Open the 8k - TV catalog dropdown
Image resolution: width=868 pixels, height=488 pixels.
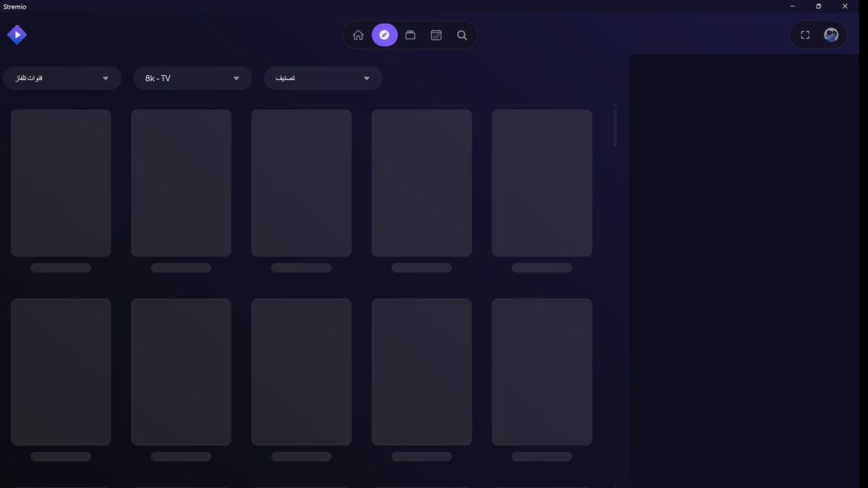(x=192, y=78)
